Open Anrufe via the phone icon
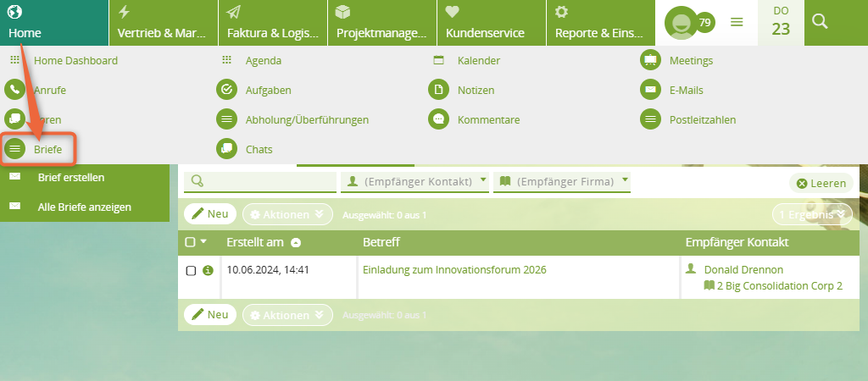This screenshot has height=381, width=868. [14, 90]
